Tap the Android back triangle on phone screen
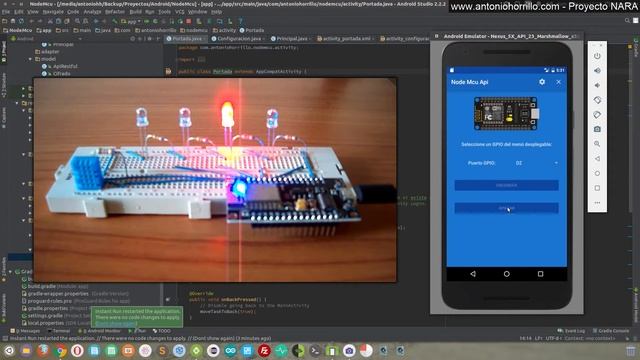Viewport: 640px width, 360px height. [473, 274]
